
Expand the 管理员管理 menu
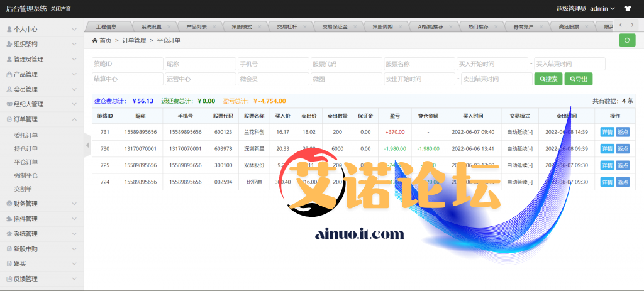(x=42, y=59)
